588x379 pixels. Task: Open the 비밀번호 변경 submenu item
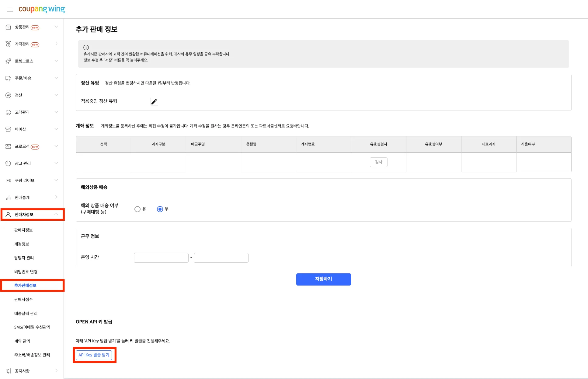(x=26, y=272)
